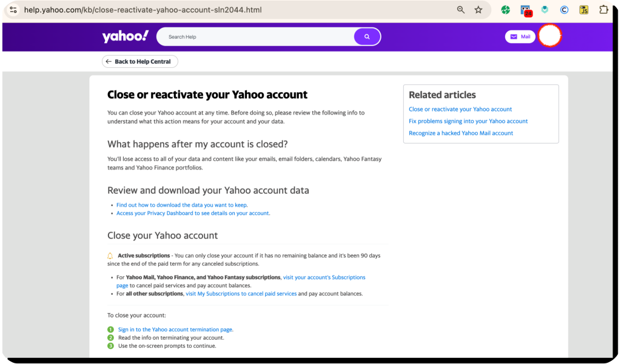Open the puzzle-piece Extensions menu
This screenshot has width=621, height=364.
[603, 10]
